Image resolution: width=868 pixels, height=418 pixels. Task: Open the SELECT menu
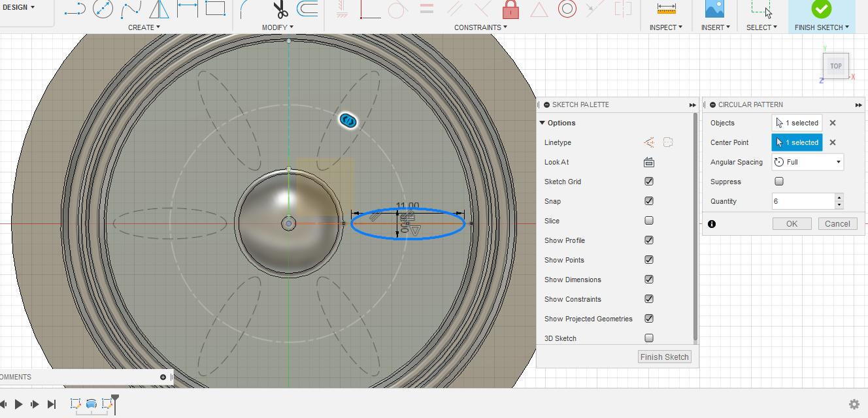tap(761, 27)
